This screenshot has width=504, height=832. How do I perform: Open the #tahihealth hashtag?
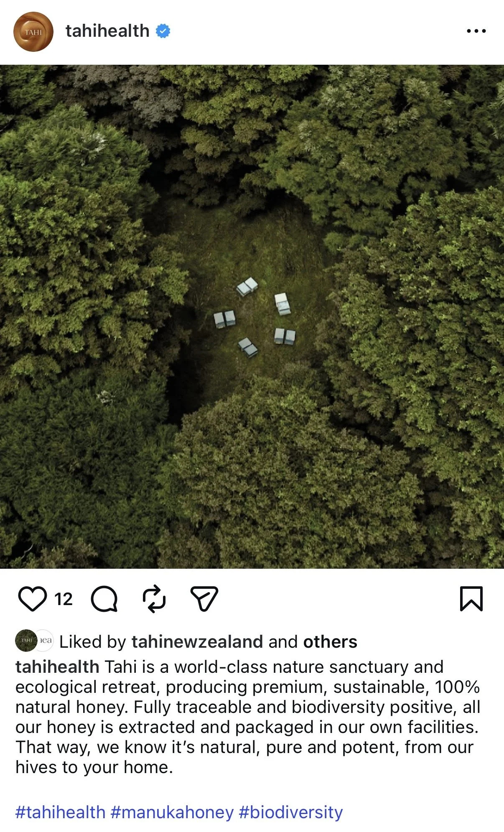point(61,812)
